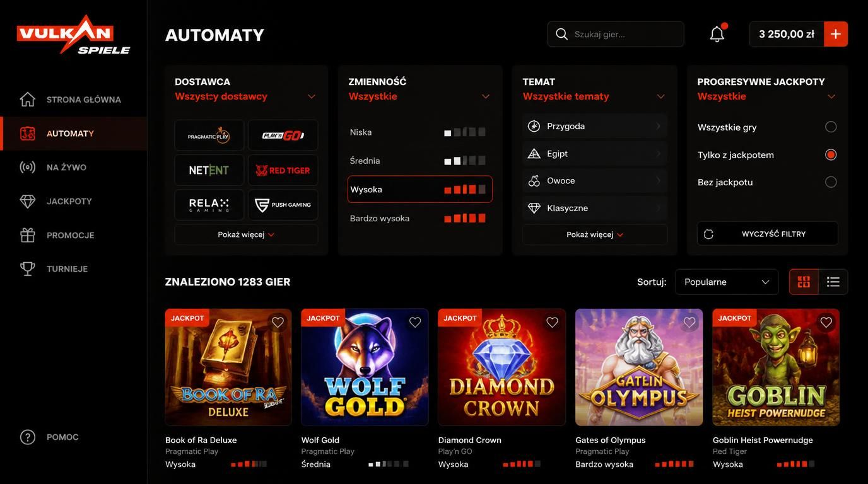Switch to list view layout
Image resolution: width=868 pixels, height=484 pixels.
[833, 282]
